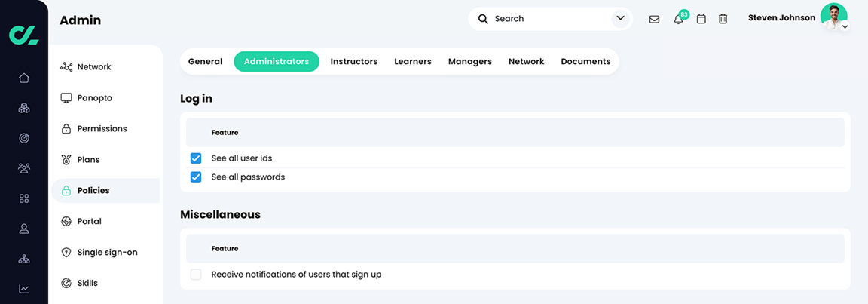868x304 pixels.
Task: Click the Permissions lock icon
Action: 66,129
